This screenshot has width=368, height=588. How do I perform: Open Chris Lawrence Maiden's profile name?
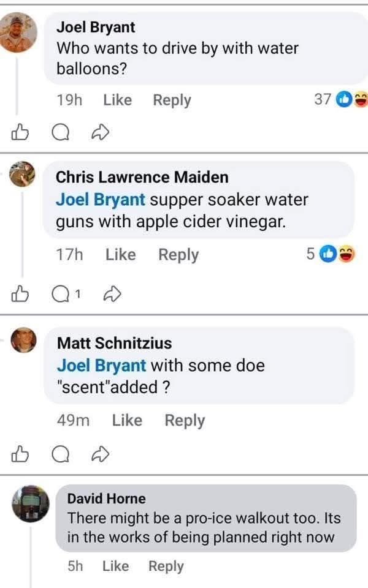(x=142, y=177)
